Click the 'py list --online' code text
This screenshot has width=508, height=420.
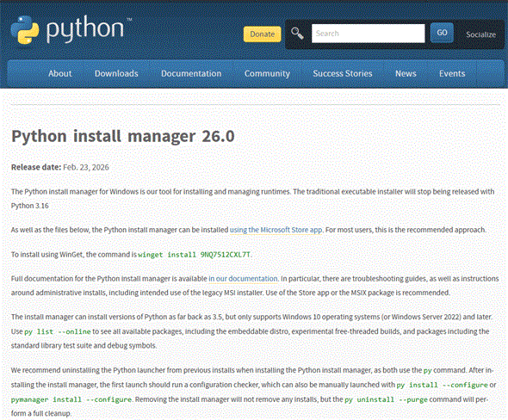point(58,331)
